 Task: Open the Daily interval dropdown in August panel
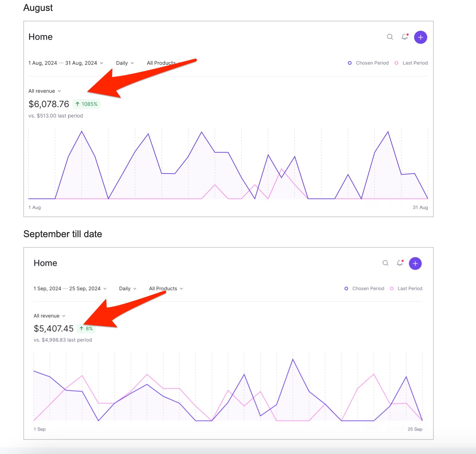click(125, 63)
